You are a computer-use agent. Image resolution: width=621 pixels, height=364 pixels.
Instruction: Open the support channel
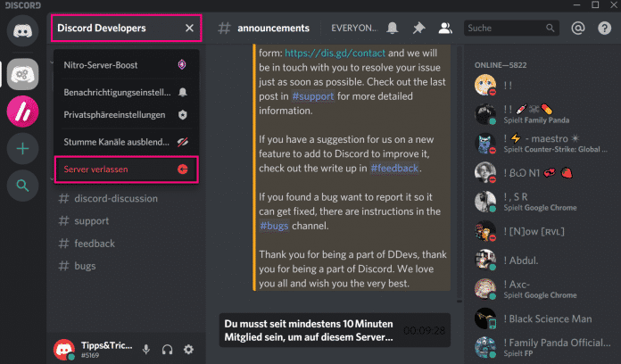(92, 220)
